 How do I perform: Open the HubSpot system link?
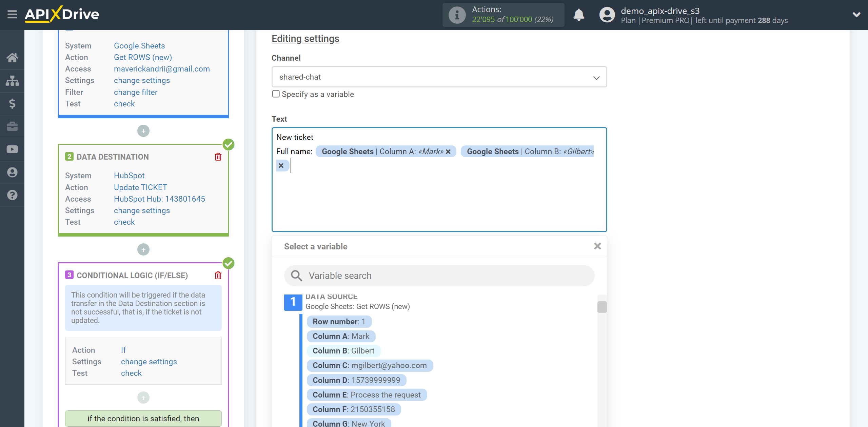(x=129, y=176)
